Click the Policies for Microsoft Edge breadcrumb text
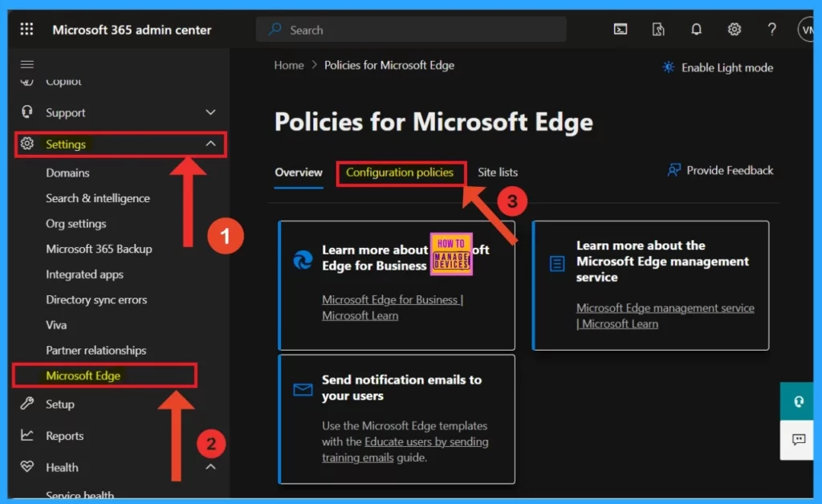Image resolution: width=822 pixels, height=504 pixels. [389, 65]
